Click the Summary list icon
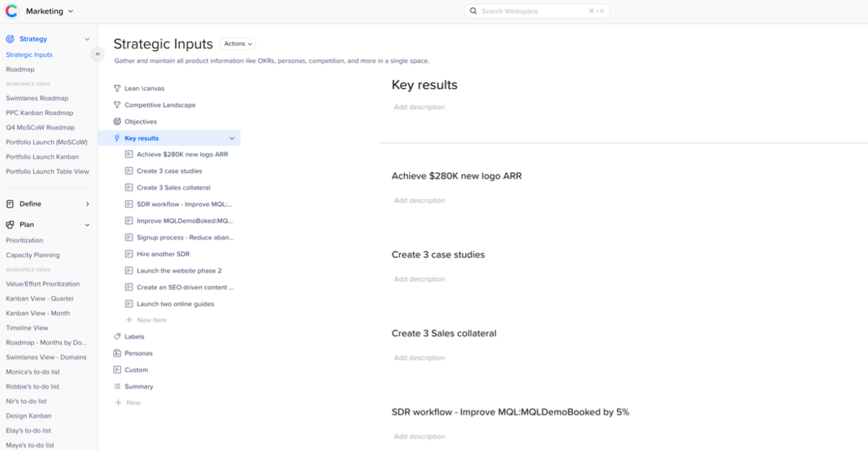 pos(117,386)
